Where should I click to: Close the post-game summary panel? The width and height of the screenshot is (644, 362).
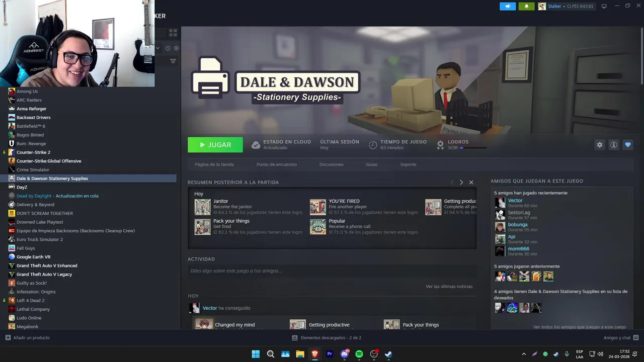tap(471, 183)
